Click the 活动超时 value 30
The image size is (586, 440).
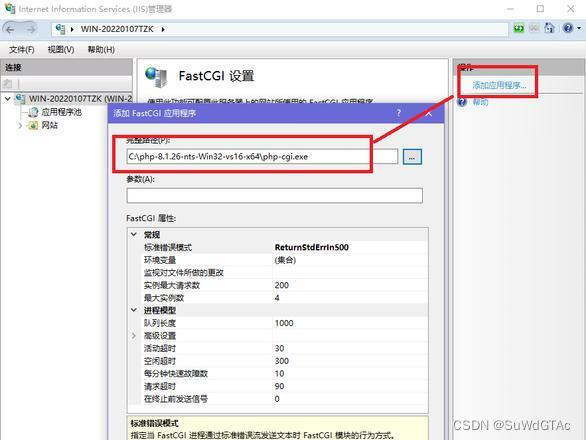280,348
